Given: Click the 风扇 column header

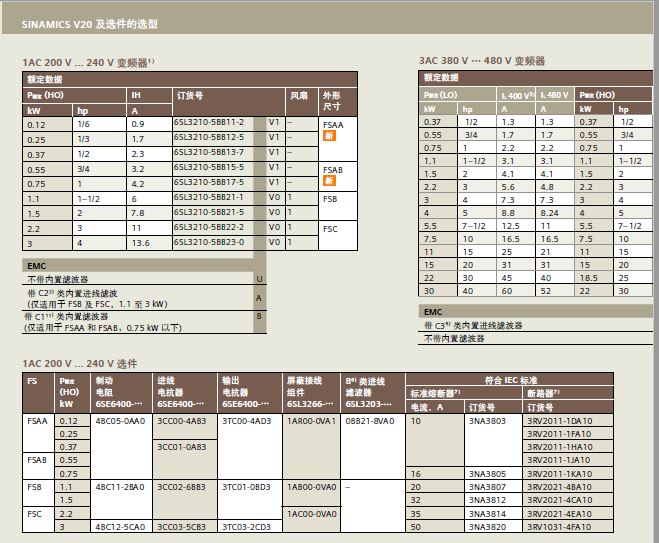Looking at the screenshot, I should pos(301,102).
